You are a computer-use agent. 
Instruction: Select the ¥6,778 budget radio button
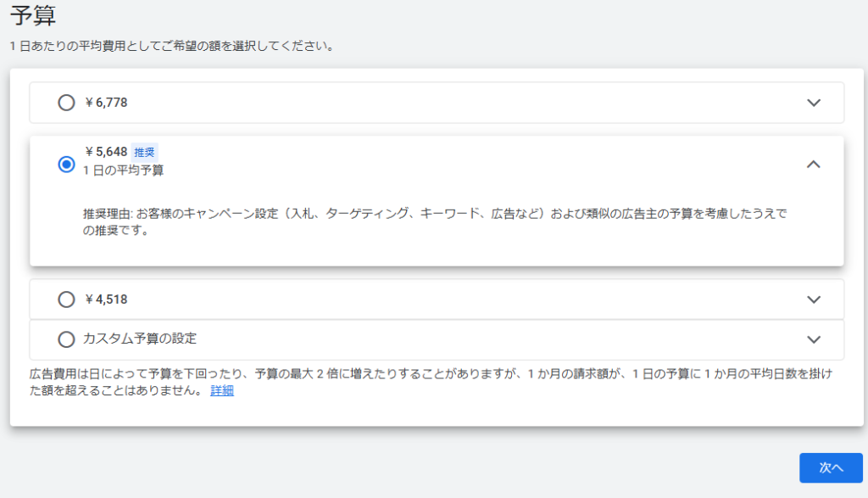(66, 103)
